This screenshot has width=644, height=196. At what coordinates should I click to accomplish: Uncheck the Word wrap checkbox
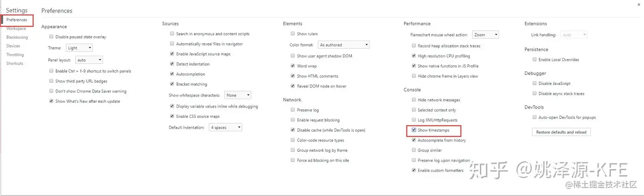coord(293,66)
